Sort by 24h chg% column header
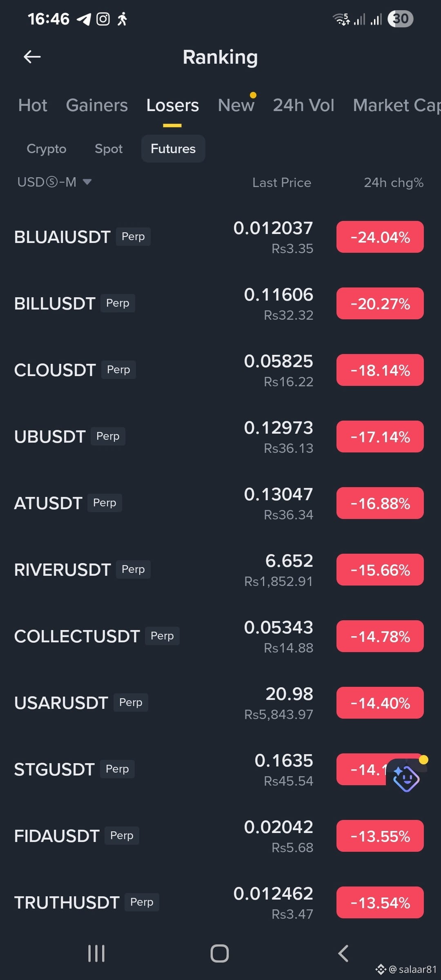 click(394, 183)
